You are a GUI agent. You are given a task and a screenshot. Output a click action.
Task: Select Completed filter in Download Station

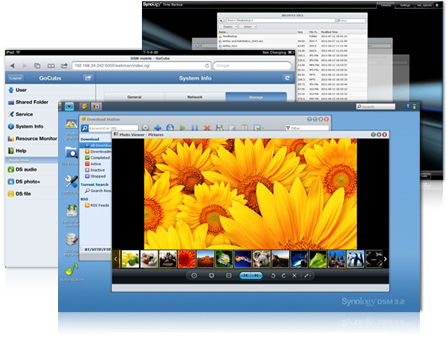pos(97,158)
